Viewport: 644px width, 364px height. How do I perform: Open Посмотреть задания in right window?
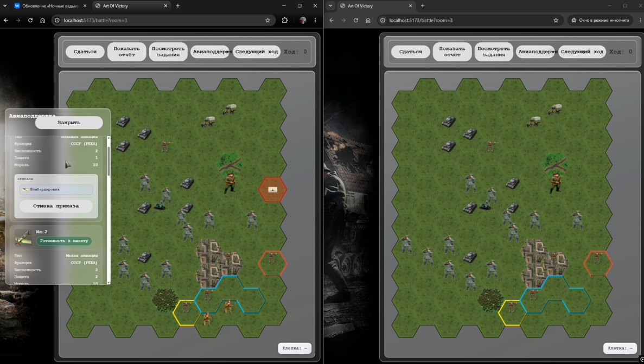(x=493, y=52)
